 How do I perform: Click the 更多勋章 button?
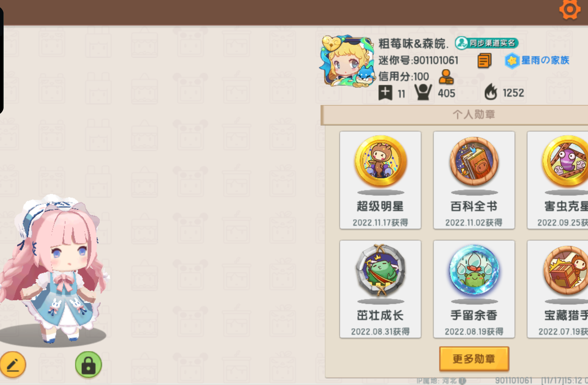coord(474,359)
